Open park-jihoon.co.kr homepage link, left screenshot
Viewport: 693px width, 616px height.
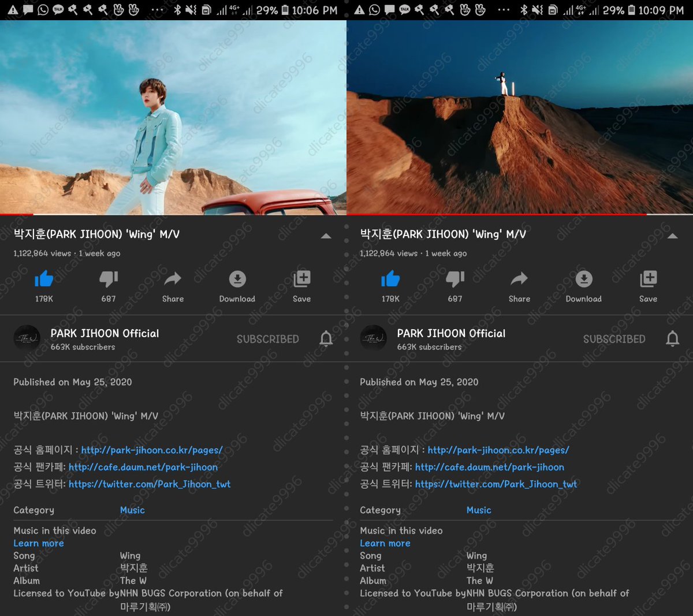152,450
